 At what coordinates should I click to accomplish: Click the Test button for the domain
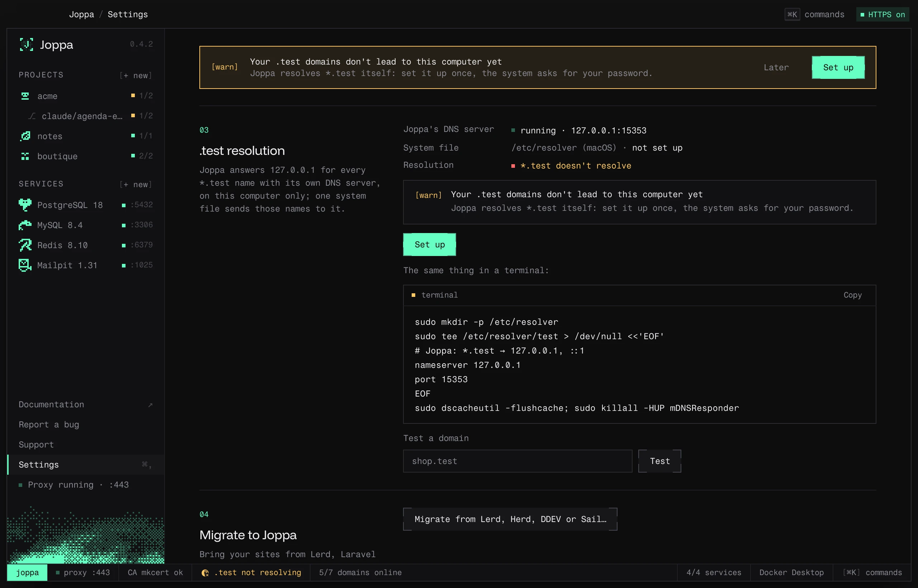pos(660,461)
